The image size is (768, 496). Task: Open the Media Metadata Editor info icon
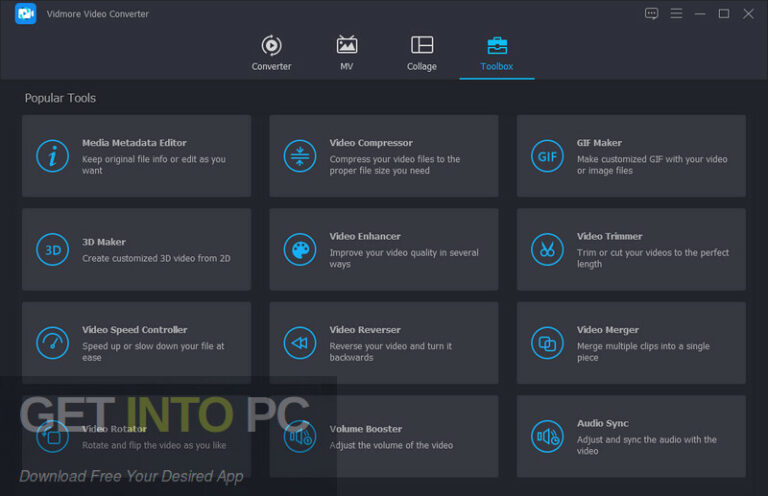(52, 156)
